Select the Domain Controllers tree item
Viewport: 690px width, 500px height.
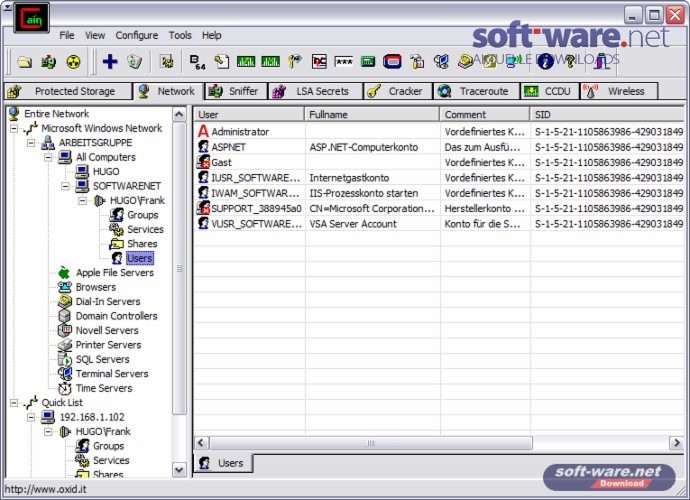point(116,316)
